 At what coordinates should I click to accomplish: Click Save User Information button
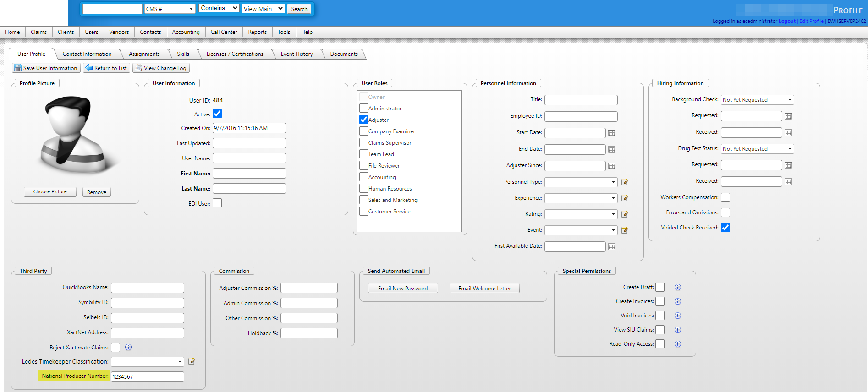pyautogui.click(x=46, y=68)
